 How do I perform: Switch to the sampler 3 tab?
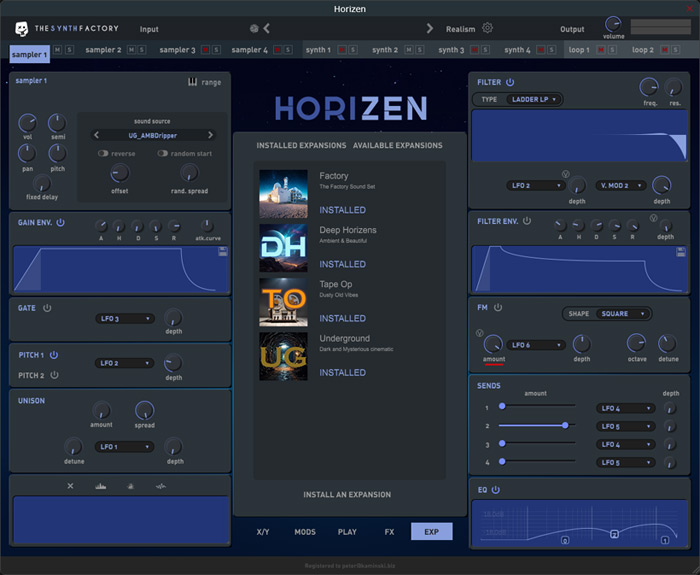tap(177, 50)
